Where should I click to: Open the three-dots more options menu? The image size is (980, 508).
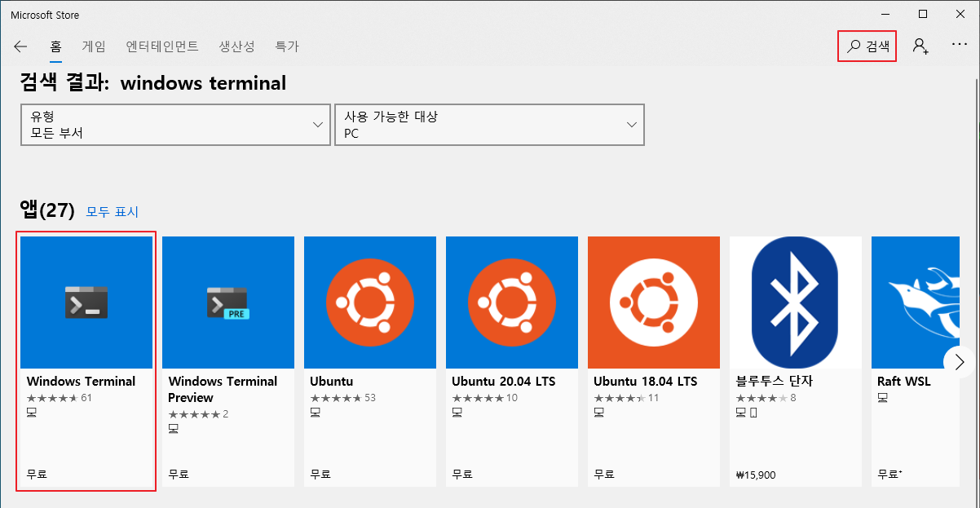click(x=960, y=45)
